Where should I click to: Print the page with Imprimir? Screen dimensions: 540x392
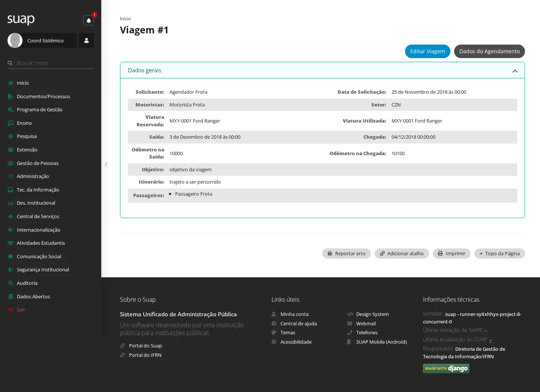coord(451,254)
